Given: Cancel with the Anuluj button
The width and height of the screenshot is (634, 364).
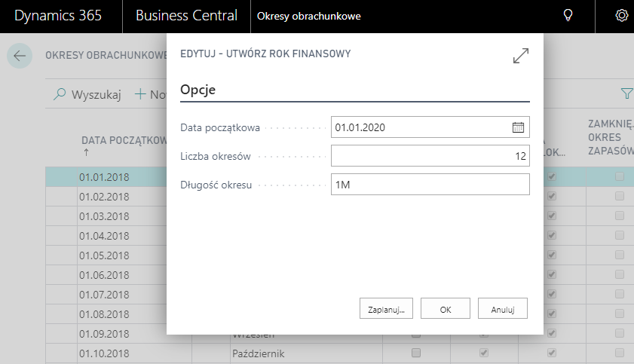Looking at the screenshot, I should (x=503, y=309).
